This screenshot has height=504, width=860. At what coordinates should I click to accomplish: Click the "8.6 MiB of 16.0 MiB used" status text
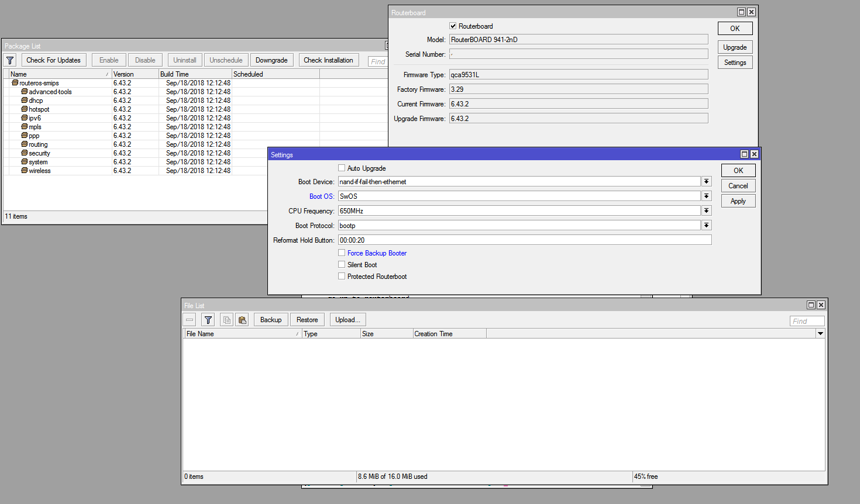click(393, 477)
